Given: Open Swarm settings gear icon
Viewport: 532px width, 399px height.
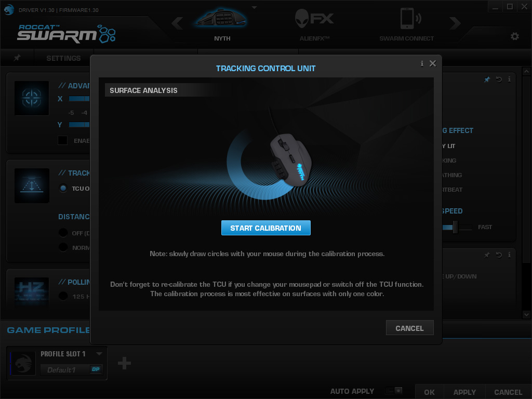Looking at the screenshot, I should [x=515, y=36].
